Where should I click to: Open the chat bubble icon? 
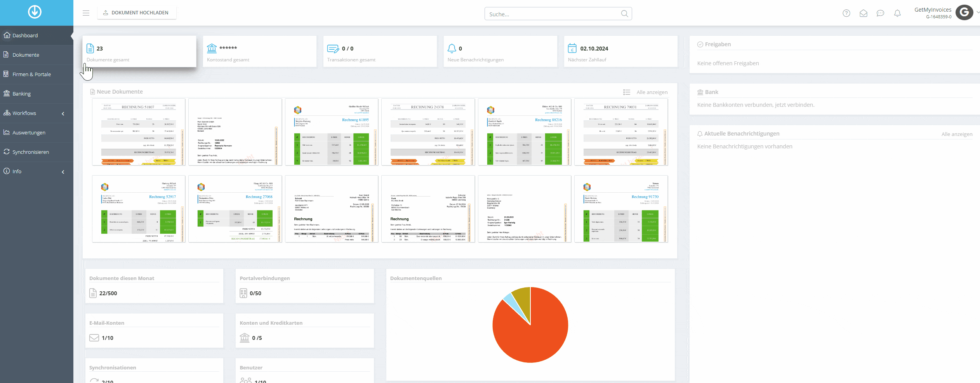tap(880, 13)
